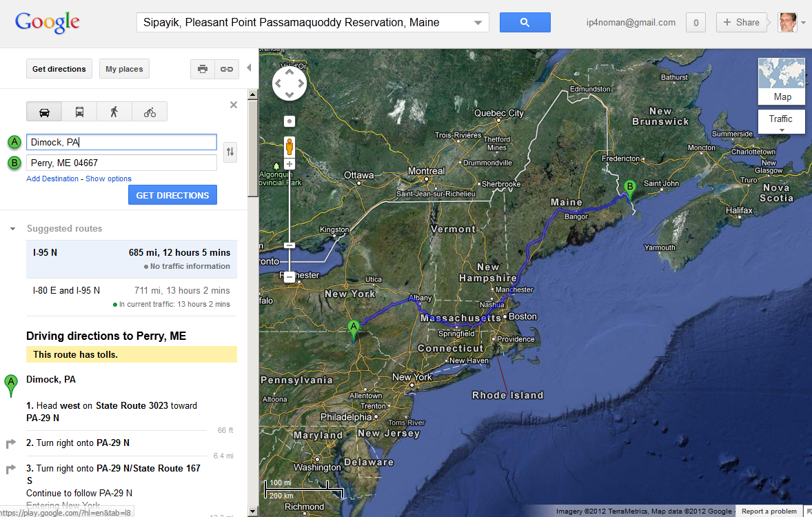Viewport: 812px width, 517px height.
Task: Expand the Traffic layer options arrow
Action: pos(781,128)
